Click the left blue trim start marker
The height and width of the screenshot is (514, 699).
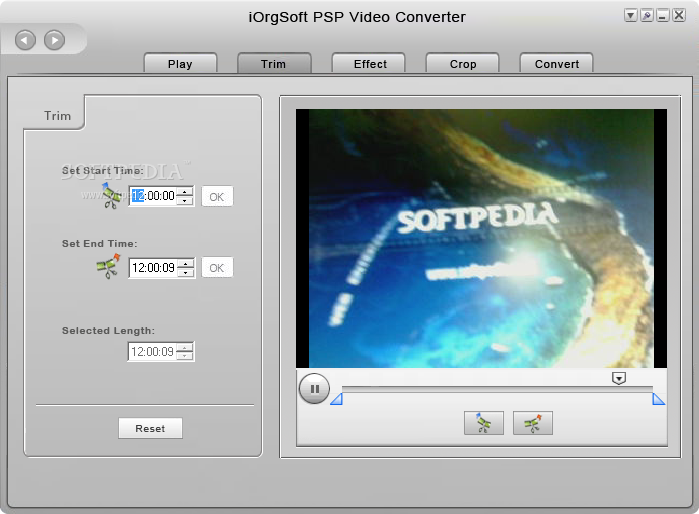pos(337,399)
